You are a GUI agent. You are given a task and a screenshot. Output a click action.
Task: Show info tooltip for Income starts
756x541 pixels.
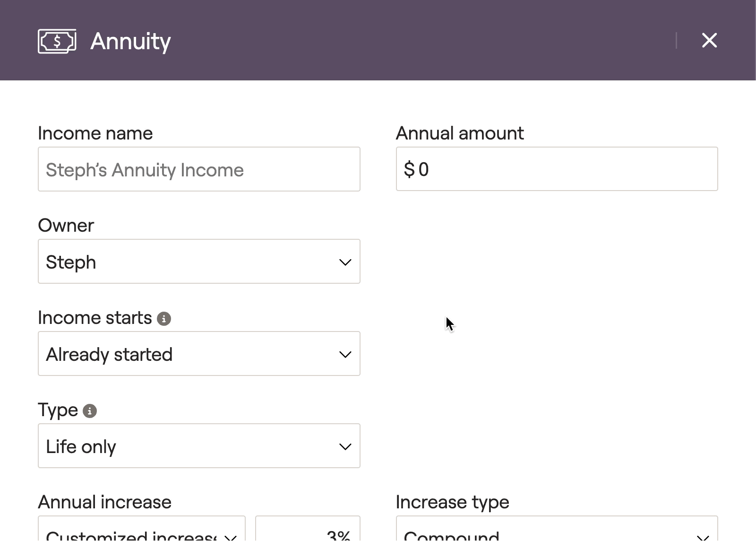click(x=164, y=319)
